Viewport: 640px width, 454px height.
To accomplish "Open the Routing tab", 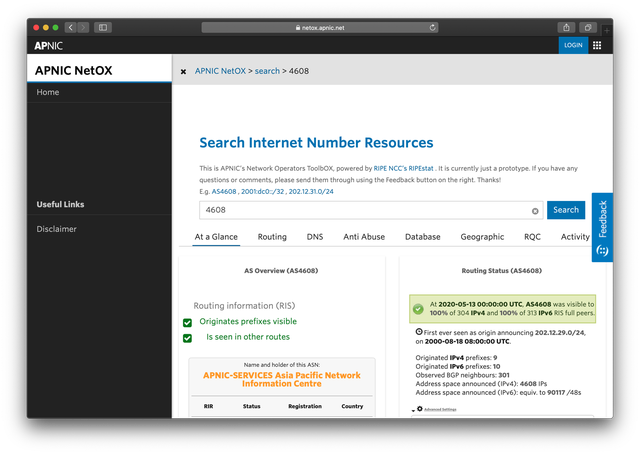I will coord(272,237).
